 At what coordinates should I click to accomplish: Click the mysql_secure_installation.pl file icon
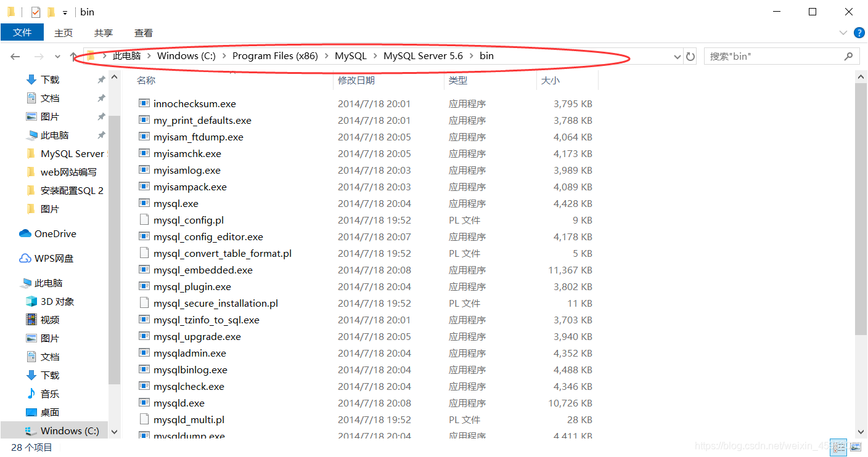144,303
